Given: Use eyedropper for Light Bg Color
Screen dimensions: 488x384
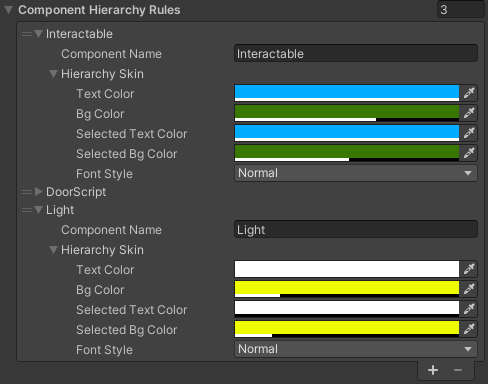Looking at the screenshot, I should (469, 289).
